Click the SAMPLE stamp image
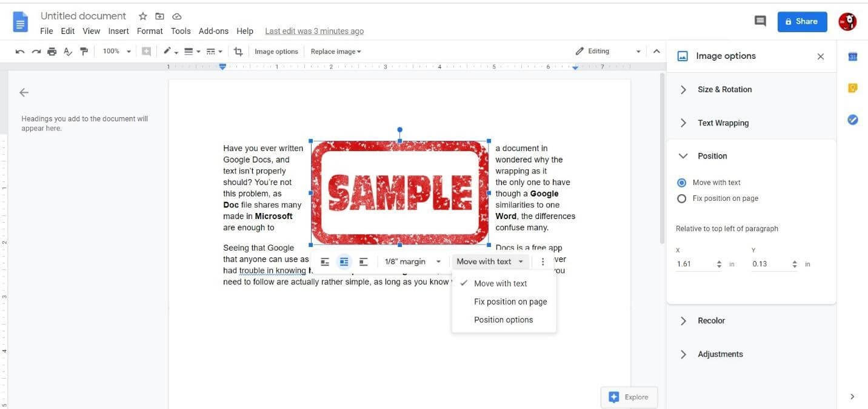The height and width of the screenshot is (409, 868). coord(399,193)
